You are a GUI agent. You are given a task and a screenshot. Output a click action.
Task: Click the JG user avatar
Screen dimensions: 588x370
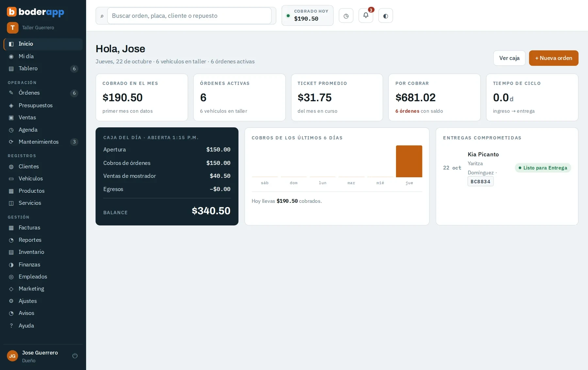click(12, 356)
